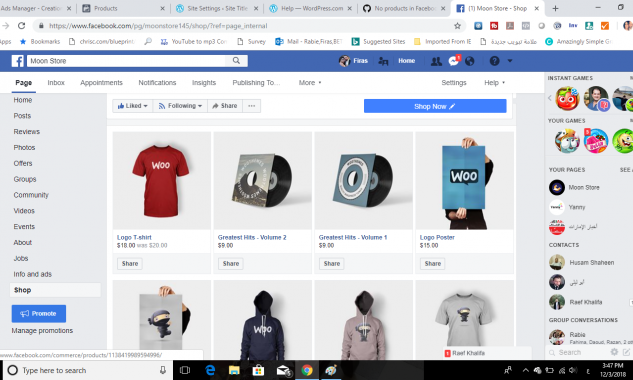Screen dimensions: 633x380
Task: Open File Explorer from the taskbar
Action: click(234, 370)
